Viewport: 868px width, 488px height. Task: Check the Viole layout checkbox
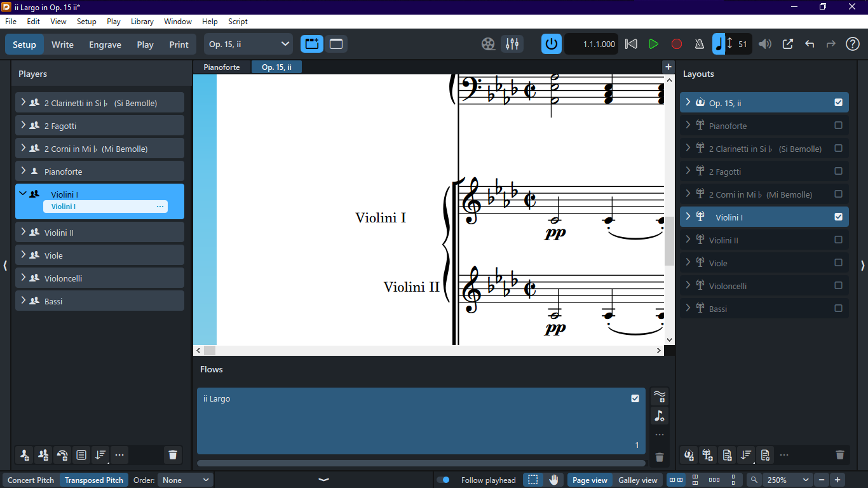click(x=838, y=262)
